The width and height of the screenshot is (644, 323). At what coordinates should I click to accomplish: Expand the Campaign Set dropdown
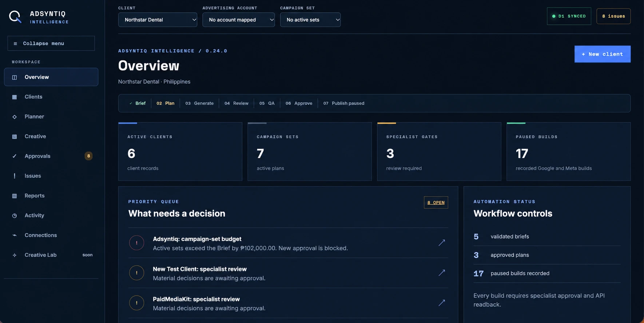(x=310, y=20)
